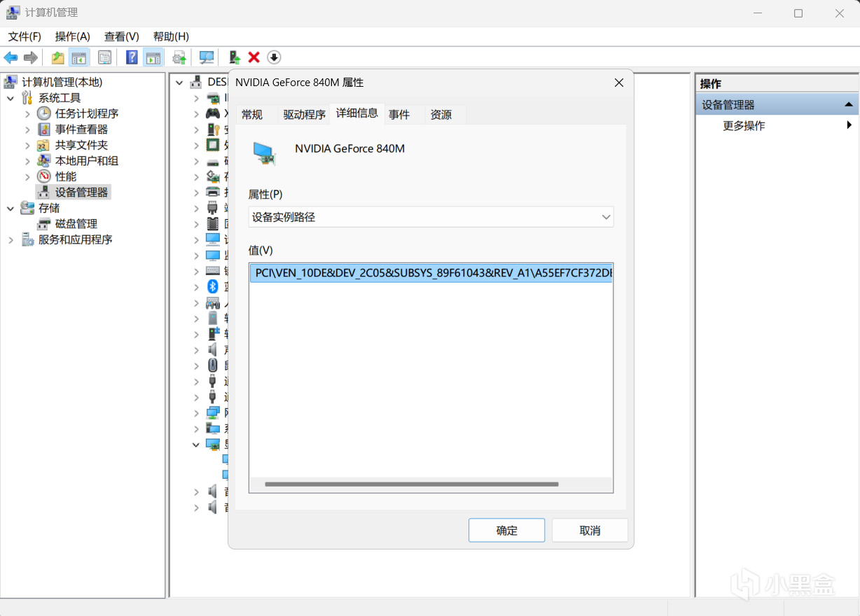This screenshot has width=860, height=616.
Task: Click the horizontal scrollbar in the 值 list
Action: 412,484
